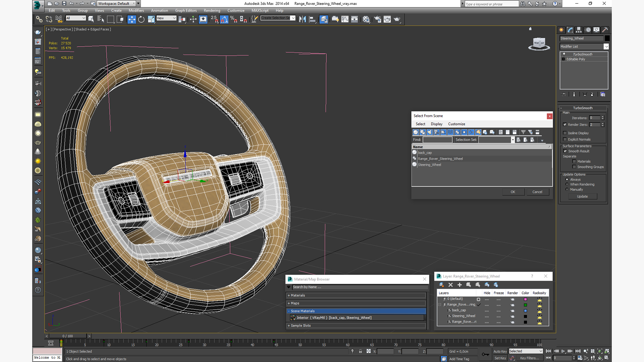Viewport: 644px width, 362px height.
Task: Open Display menu in Select From Scene
Action: point(436,124)
